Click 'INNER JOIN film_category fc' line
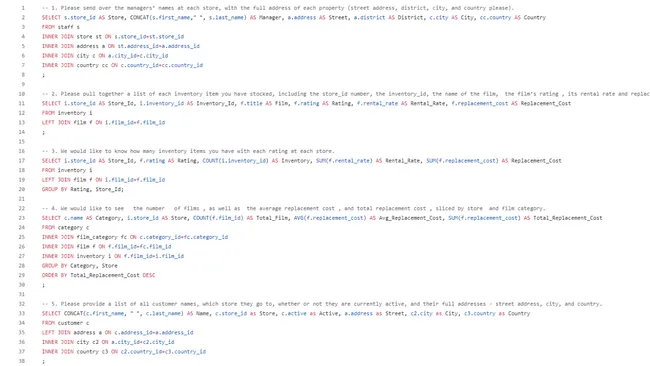 point(135,237)
